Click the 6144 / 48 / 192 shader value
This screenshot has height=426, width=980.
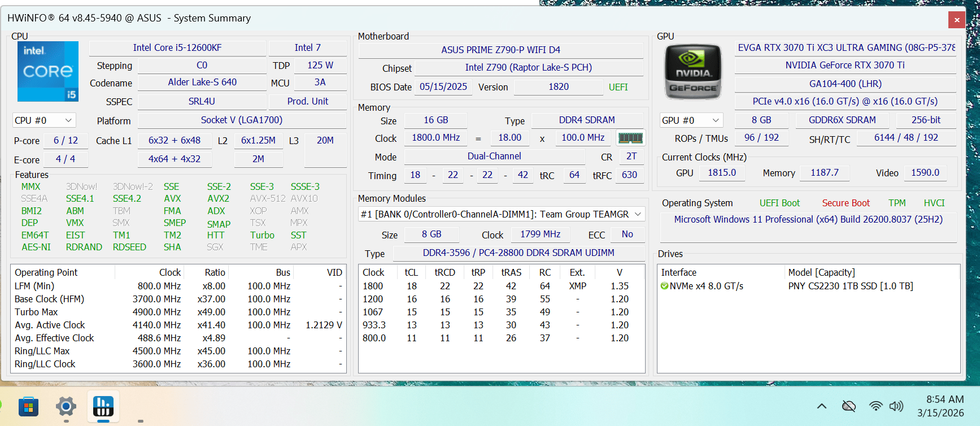click(907, 137)
